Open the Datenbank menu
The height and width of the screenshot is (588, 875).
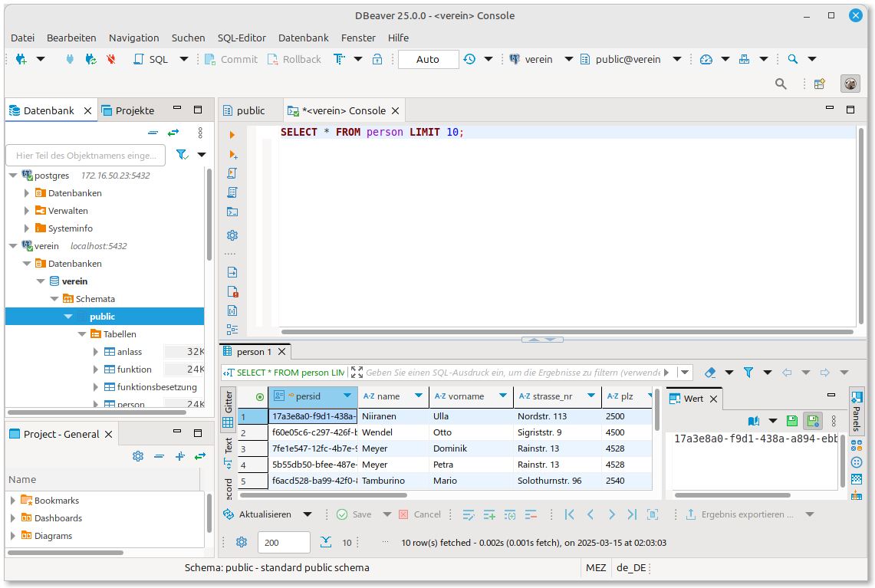click(303, 38)
